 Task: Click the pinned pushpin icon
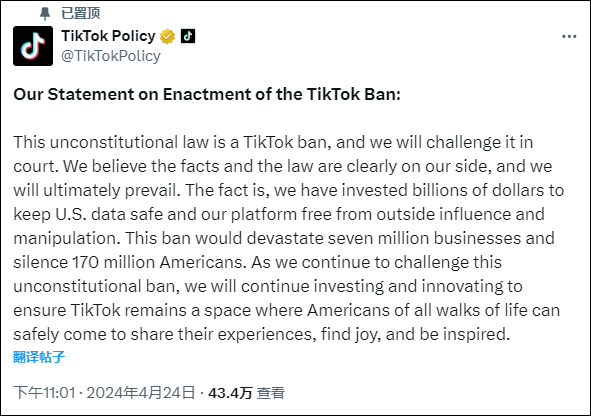[x=45, y=14]
